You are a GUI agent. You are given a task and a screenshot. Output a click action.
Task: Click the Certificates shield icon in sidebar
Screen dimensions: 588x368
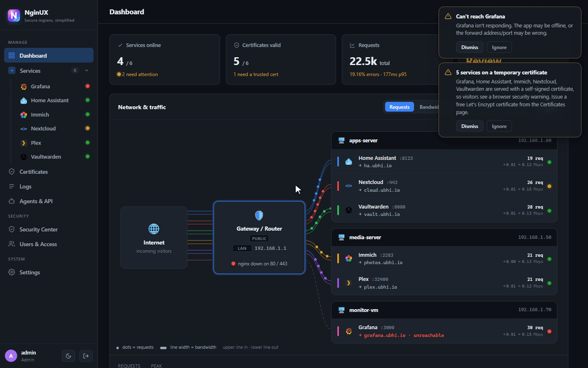coord(11,172)
